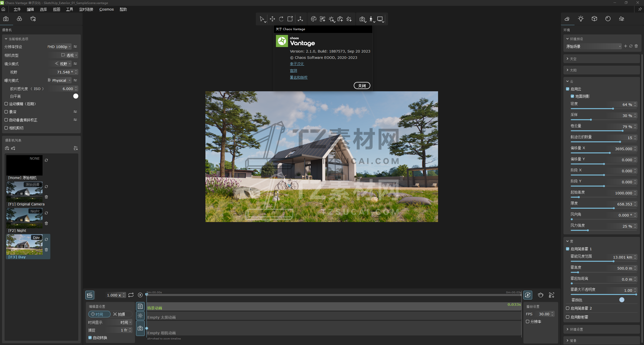This screenshot has height=345, width=644.
Task: Open the lights tab with bulb icon
Action: point(581,19)
